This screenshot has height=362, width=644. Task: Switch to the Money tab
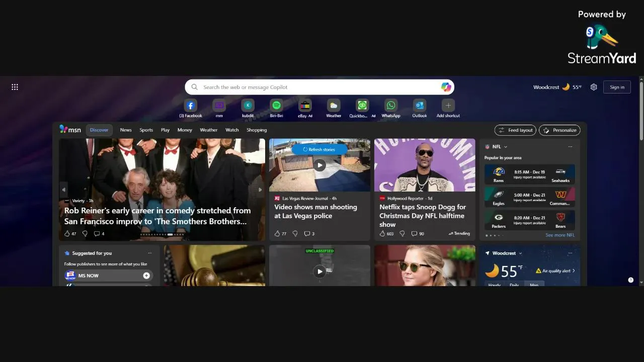(x=185, y=130)
